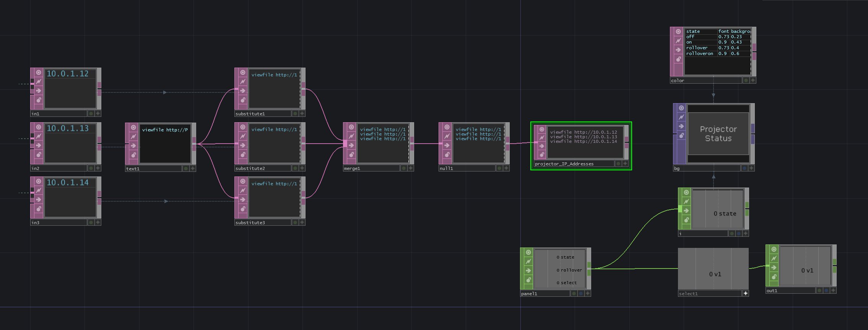Click the lock flag on null1
The width and height of the screenshot is (868, 330).
click(x=447, y=155)
